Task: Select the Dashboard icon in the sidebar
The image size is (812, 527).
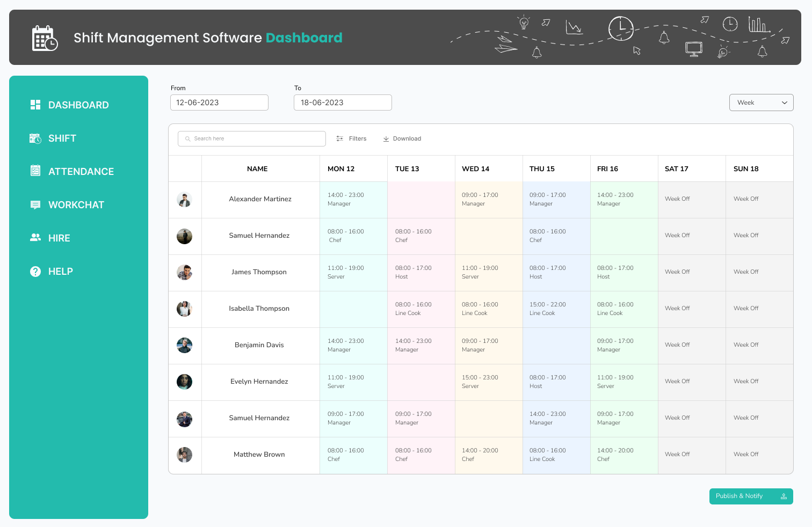Action: (x=35, y=105)
